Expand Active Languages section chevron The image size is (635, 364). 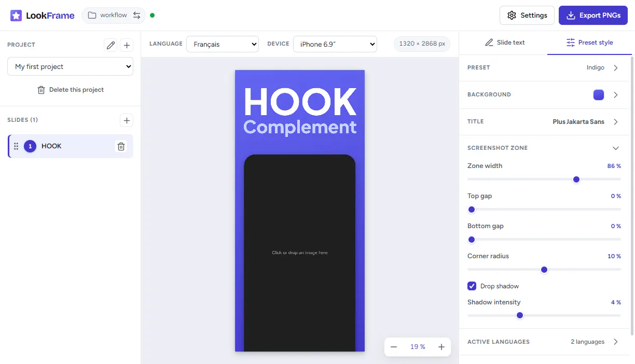[x=616, y=342]
